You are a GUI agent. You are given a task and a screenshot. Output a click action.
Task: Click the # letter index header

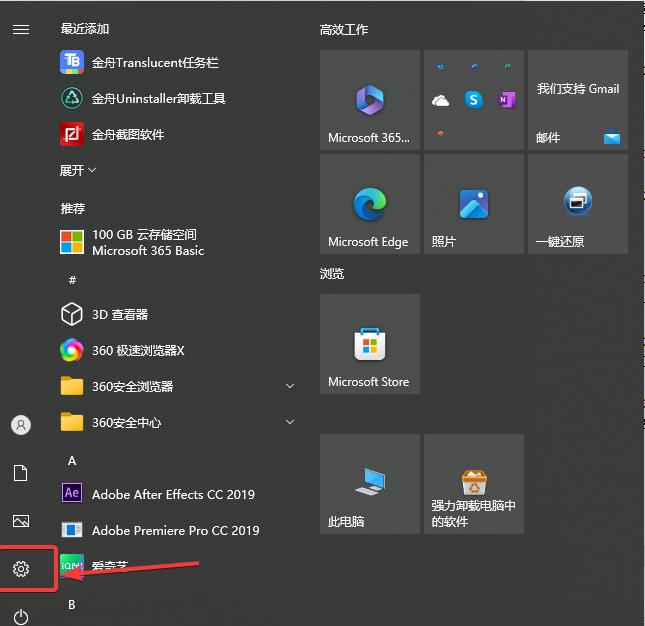72,280
